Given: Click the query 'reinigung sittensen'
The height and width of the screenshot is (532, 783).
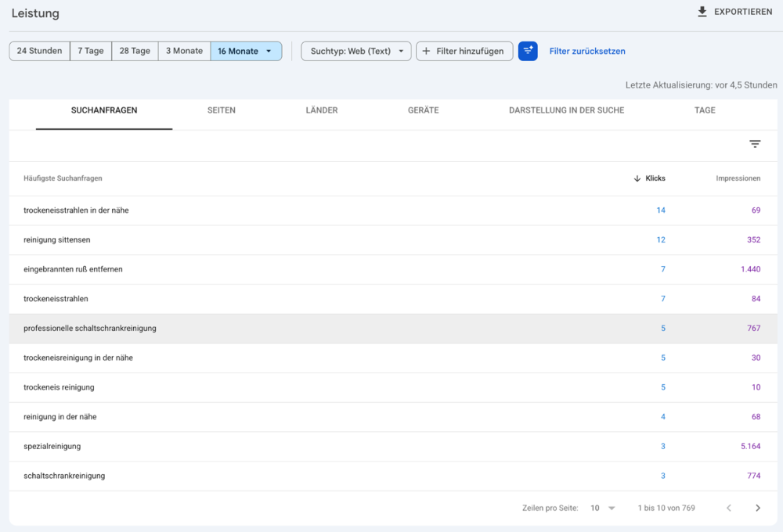Looking at the screenshot, I should click(x=57, y=239).
